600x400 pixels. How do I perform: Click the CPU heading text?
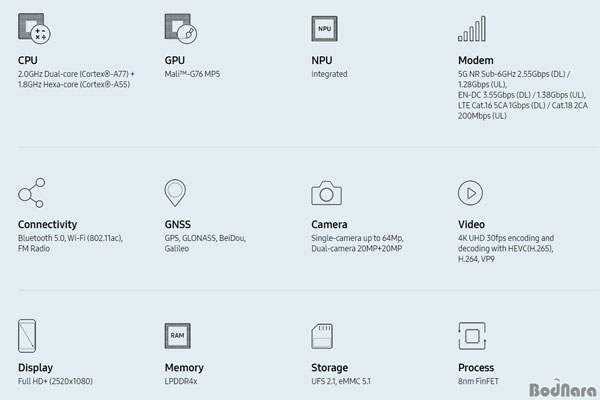tap(28, 60)
